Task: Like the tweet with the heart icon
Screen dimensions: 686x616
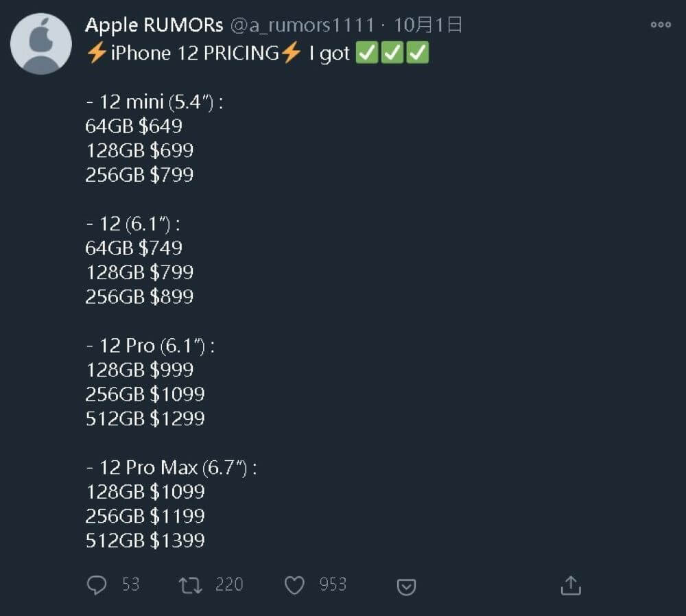Action: coord(294,585)
